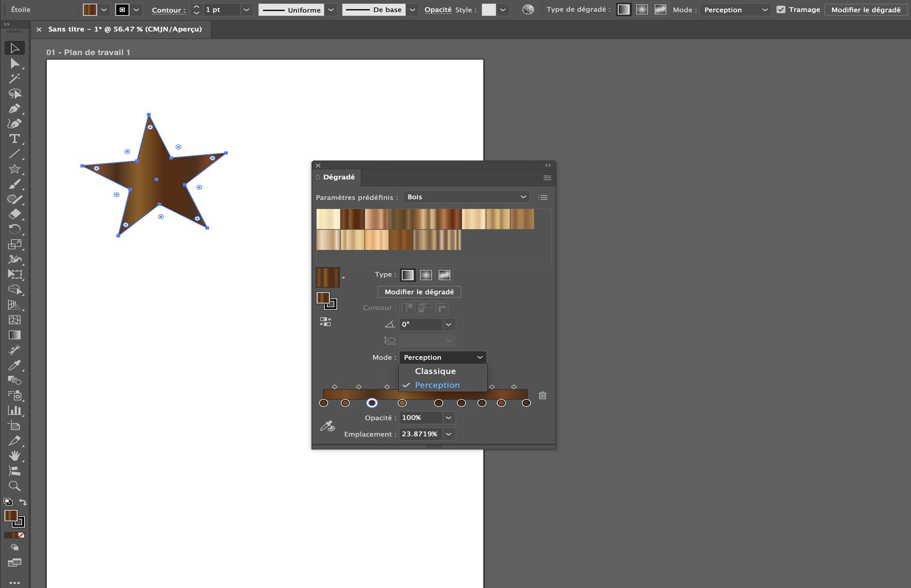The height and width of the screenshot is (588, 911).
Task: Expand the Opacité 100% dropdown
Action: click(448, 418)
